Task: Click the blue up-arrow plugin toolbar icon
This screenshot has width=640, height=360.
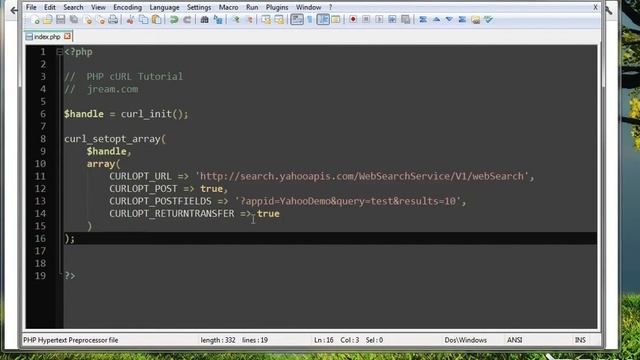Action: (x=436, y=20)
